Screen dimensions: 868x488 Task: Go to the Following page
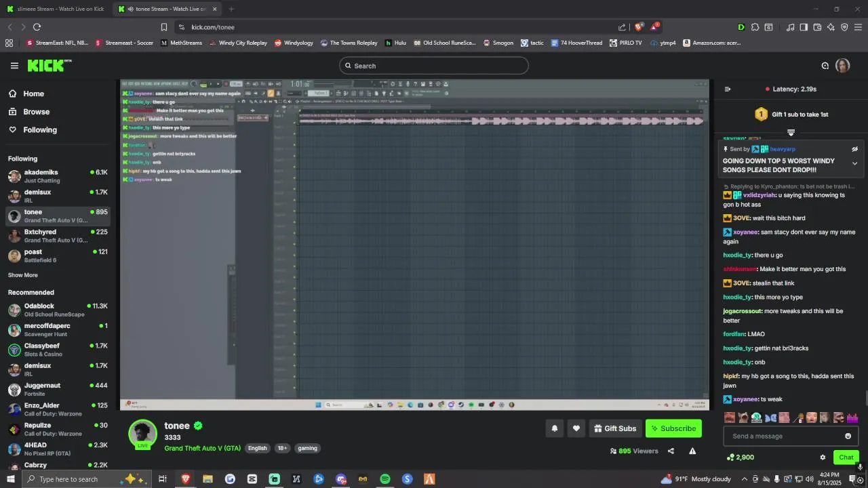[x=33, y=129]
